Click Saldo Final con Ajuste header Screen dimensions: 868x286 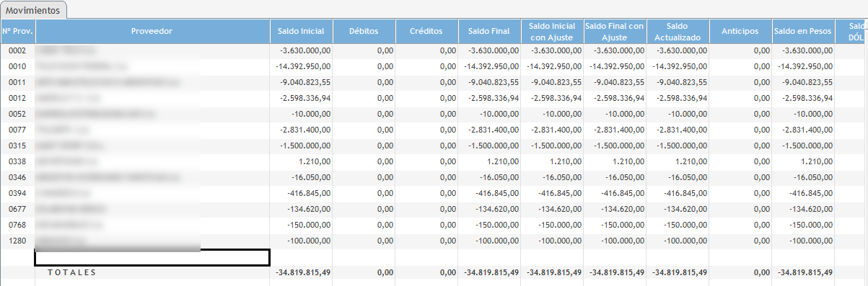615,31
